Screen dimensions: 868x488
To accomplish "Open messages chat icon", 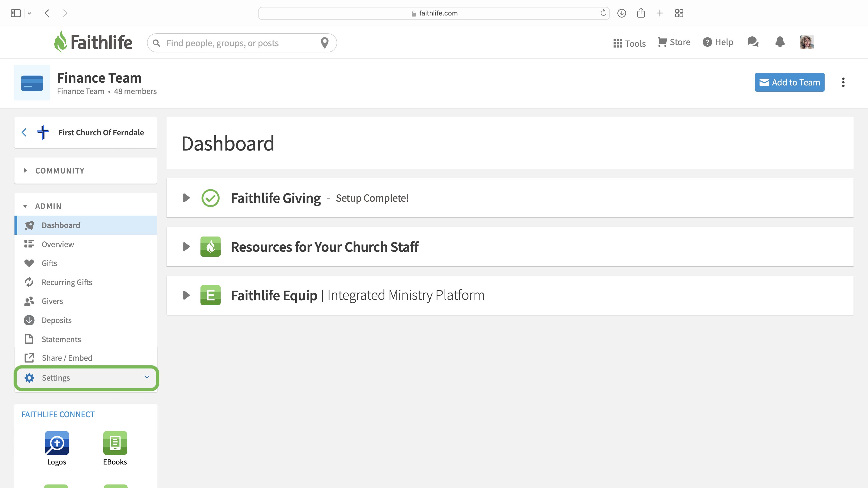I will pos(753,42).
